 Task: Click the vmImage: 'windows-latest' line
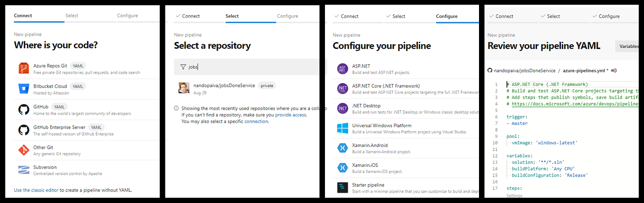coord(545,143)
